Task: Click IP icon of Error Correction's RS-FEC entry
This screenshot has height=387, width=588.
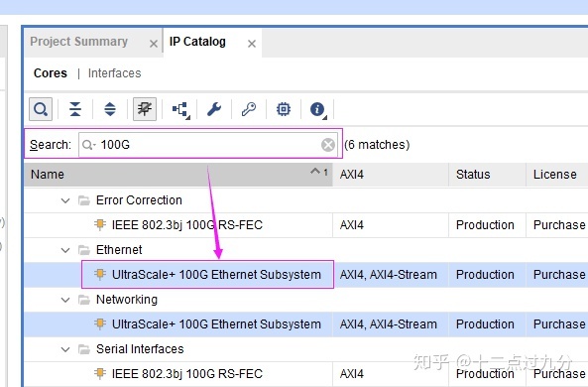Action: [x=100, y=225]
